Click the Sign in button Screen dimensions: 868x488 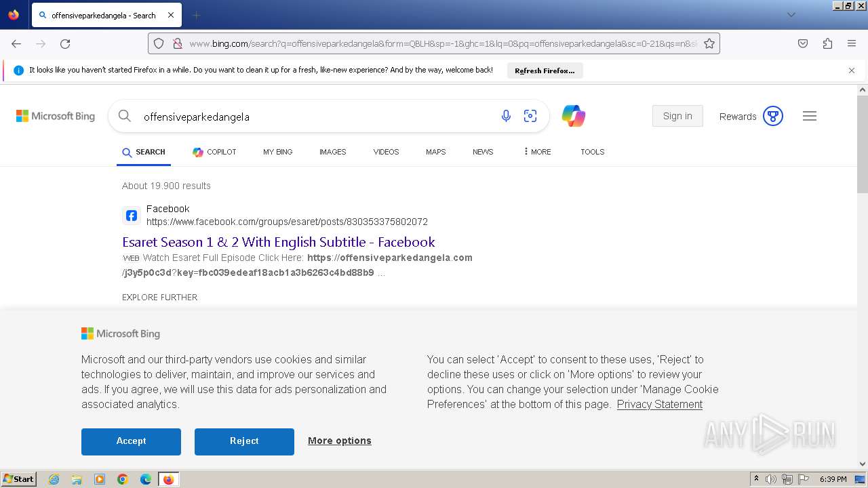tap(677, 116)
